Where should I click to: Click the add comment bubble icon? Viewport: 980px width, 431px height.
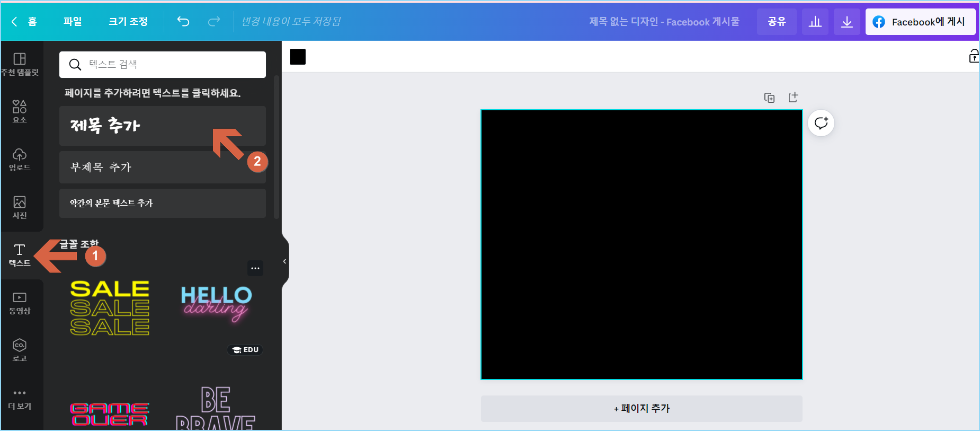[821, 123]
